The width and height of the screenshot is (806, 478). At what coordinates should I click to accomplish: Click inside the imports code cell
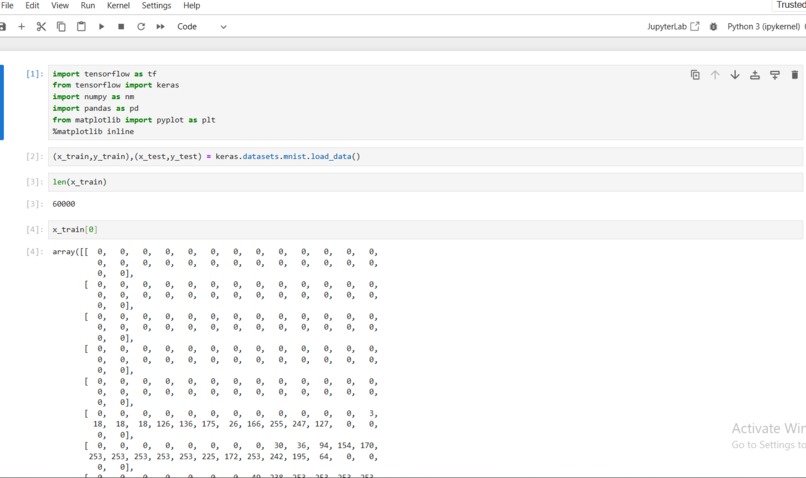point(425,102)
